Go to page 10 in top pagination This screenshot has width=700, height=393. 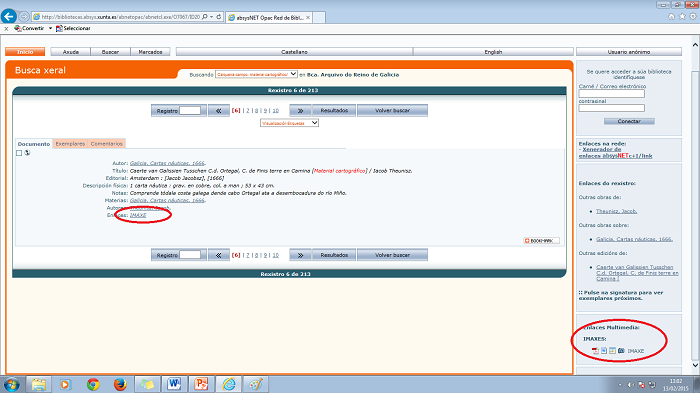[275, 110]
